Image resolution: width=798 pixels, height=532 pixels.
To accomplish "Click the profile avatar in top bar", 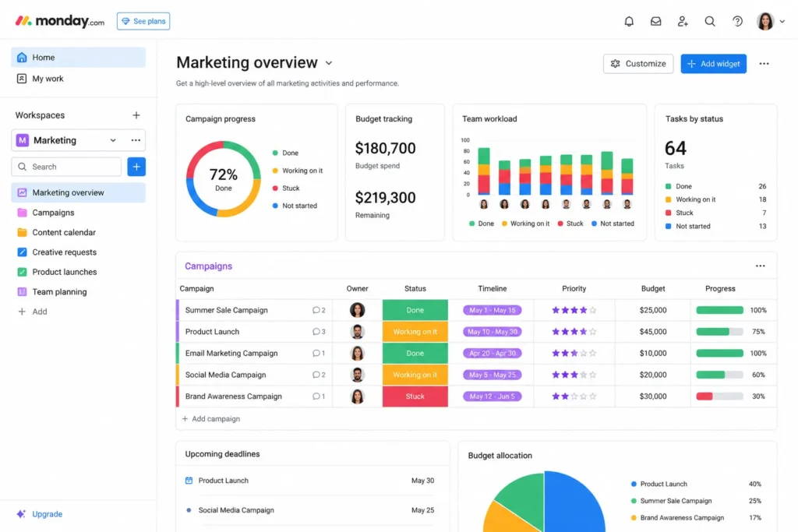I will coord(765,21).
